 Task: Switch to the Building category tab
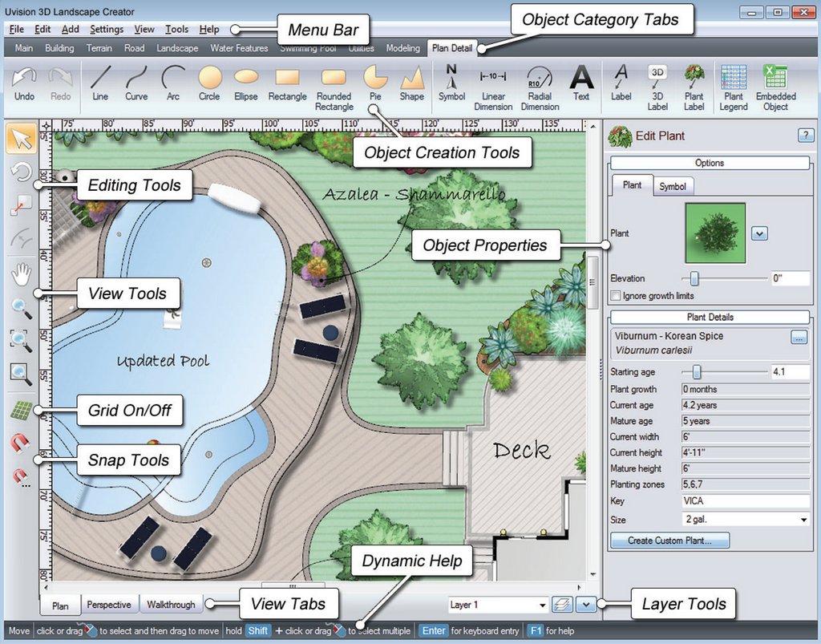(59, 48)
